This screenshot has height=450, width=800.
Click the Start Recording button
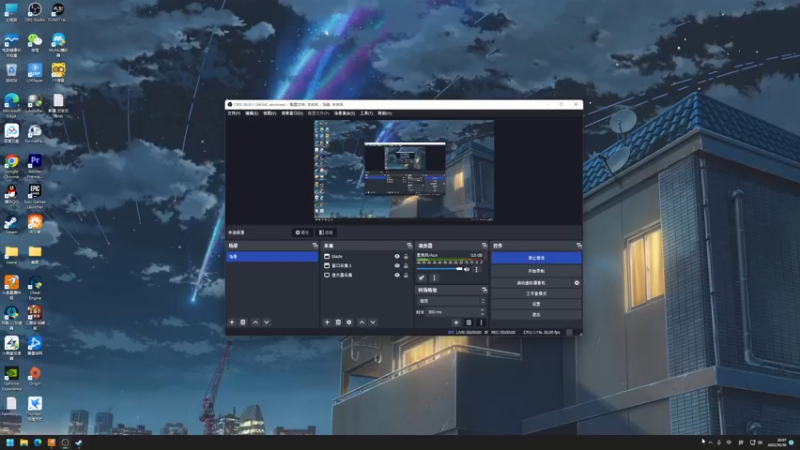[536, 271]
